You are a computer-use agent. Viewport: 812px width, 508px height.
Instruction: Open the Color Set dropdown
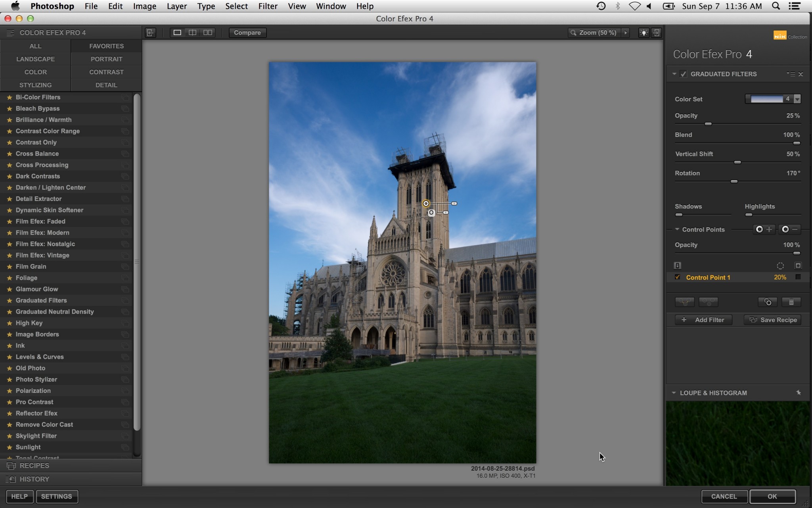pyautogui.click(x=797, y=99)
